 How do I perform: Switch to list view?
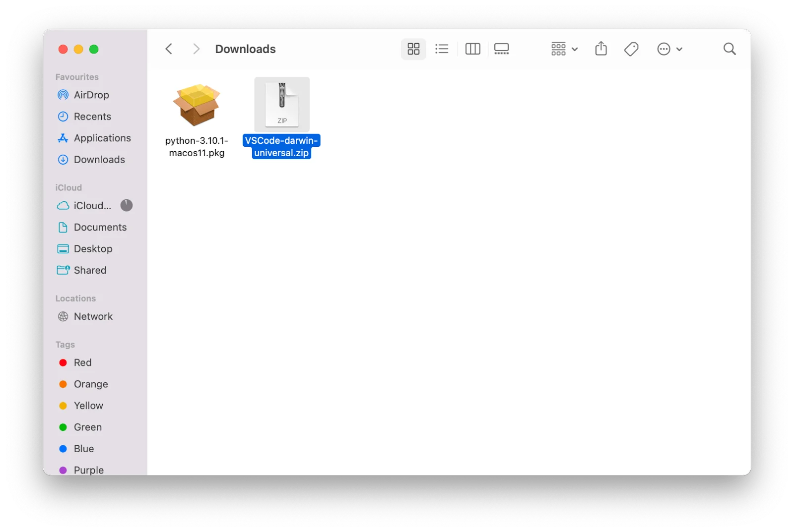pos(442,49)
